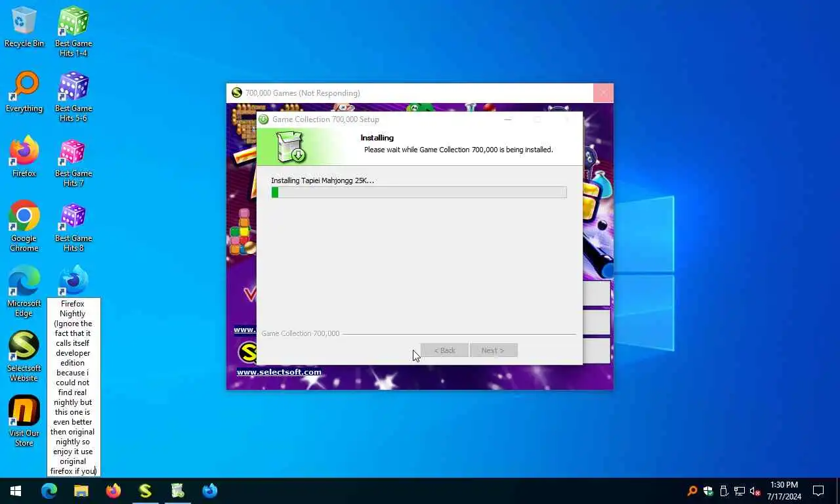Click the disabled Back button in setup
The height and width of the screenshot is (504, 840).
click(444, 350)
